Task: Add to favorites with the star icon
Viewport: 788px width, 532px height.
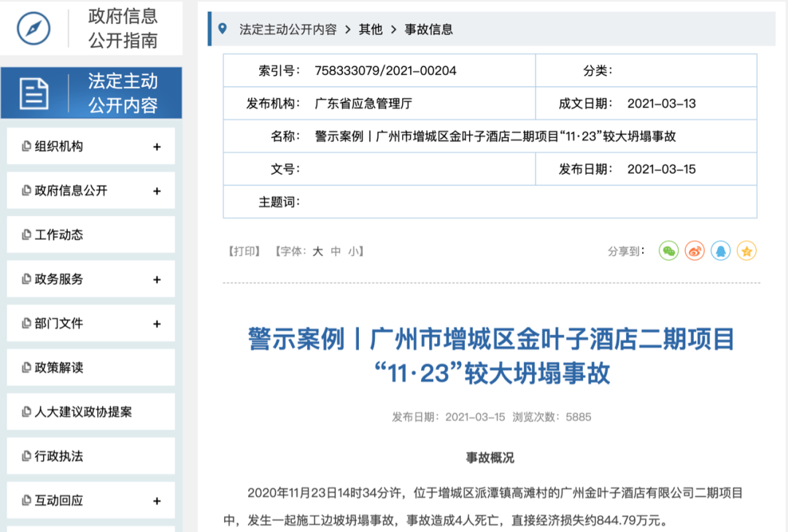Action: coord(747,251)
